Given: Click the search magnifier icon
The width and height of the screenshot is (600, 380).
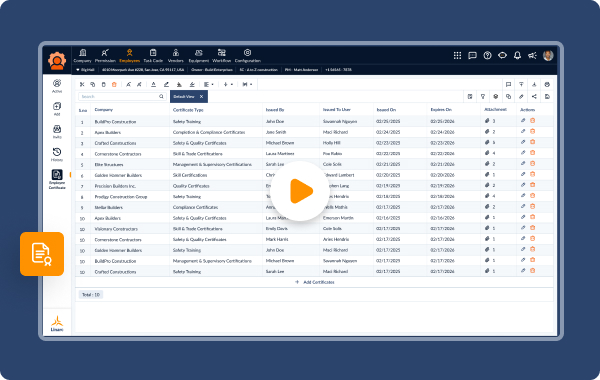Looking at the screenshot, I should click(x=161, y=96).
